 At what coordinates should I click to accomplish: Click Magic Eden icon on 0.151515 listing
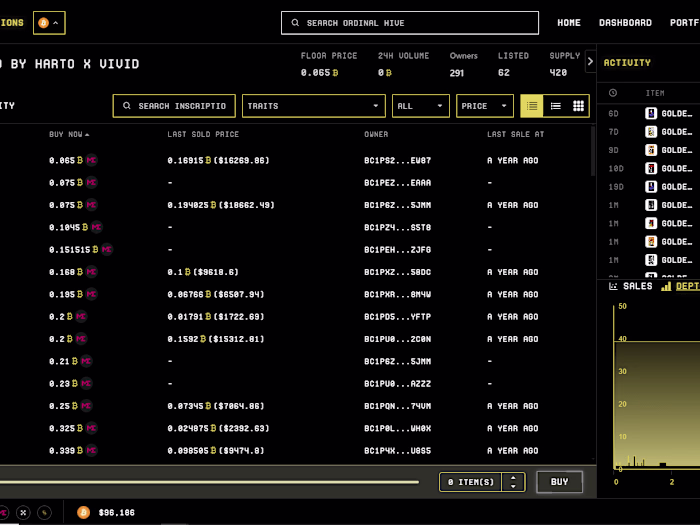[107, 249]
